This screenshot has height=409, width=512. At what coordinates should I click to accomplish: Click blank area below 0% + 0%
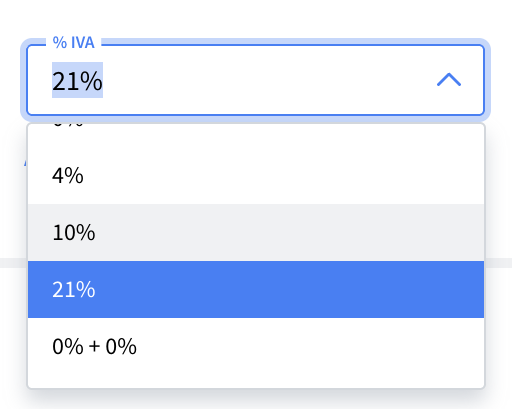click(x=256, y=381)
